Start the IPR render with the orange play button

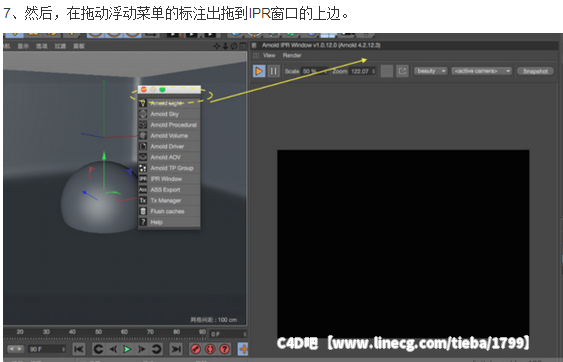click(x=259, y=71)
